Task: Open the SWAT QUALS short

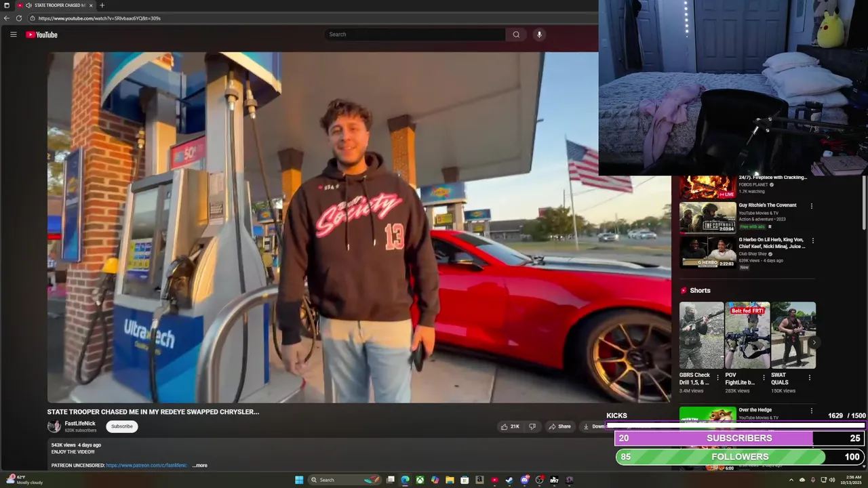Action: (793, 335)
